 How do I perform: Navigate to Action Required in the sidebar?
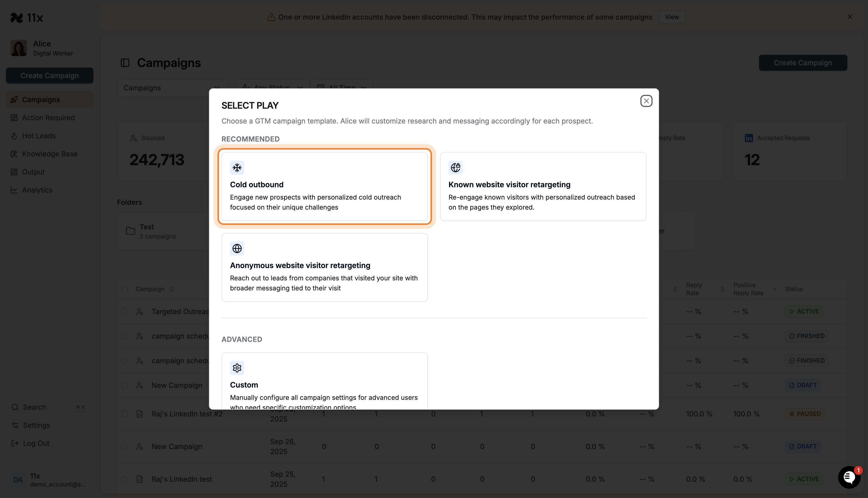(x=48, y=118)
